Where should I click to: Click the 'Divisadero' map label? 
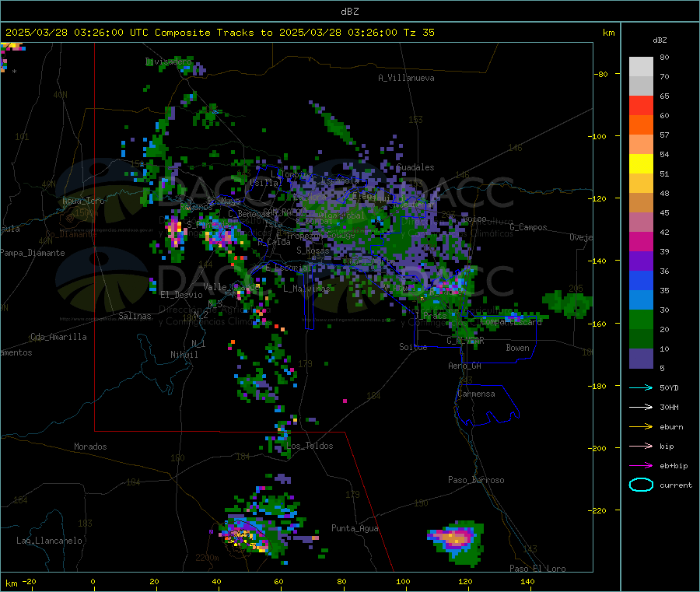(x=169, y=61)
